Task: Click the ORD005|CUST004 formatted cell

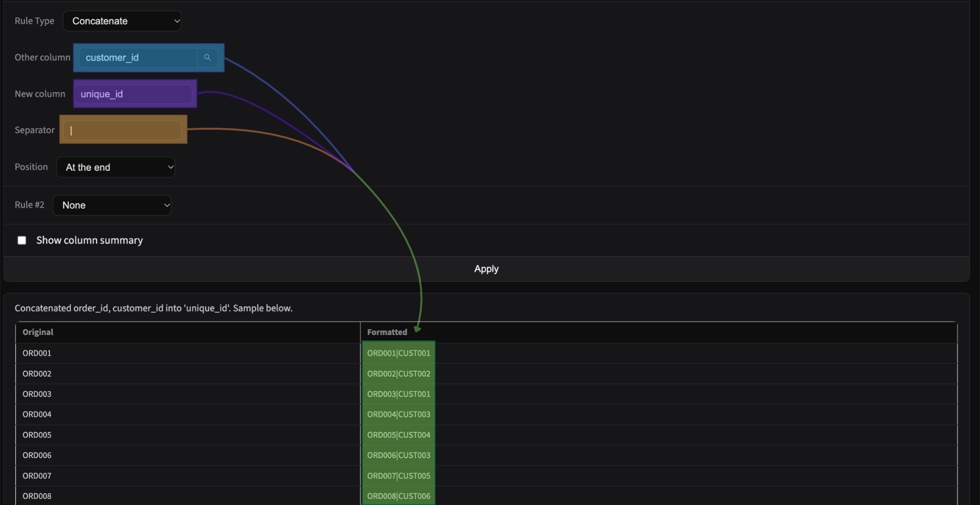Action: (x=658, y=435)
